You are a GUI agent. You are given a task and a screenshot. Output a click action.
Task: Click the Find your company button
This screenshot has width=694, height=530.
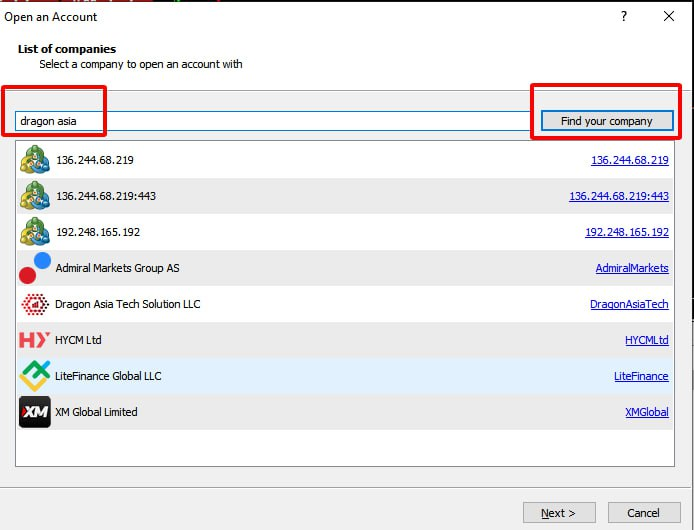(x=607, y=121)
